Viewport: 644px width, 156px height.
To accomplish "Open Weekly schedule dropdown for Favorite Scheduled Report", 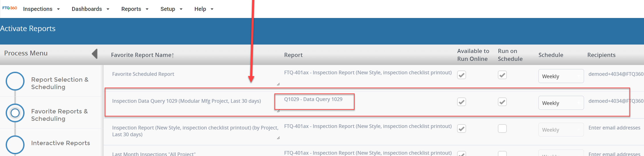I will click(561, 76).
